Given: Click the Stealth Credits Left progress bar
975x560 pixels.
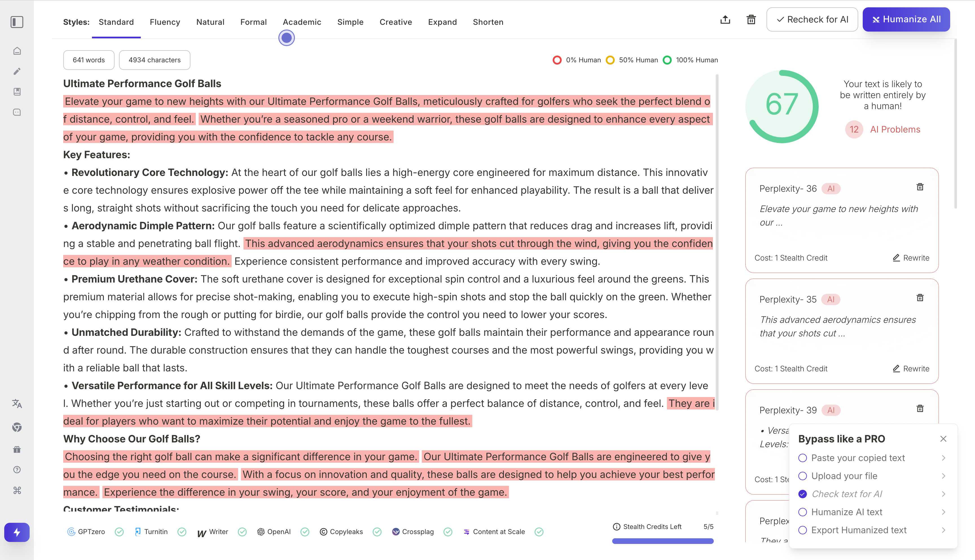Looking at the screenshot, I should click(x=663, y=541).
